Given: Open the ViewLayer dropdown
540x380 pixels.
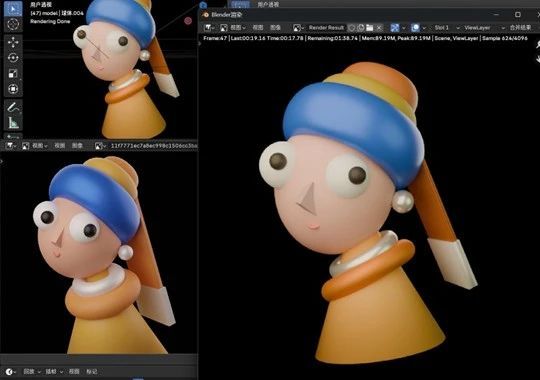Looking at the screenshot, I should pyautogui.click(x=484, y=28).
